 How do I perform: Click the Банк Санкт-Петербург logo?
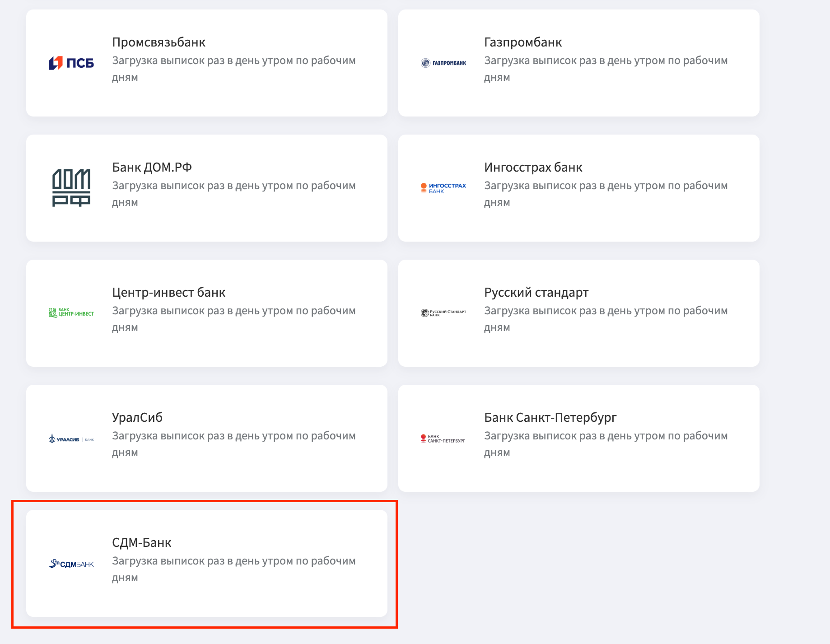pos(443,438)
